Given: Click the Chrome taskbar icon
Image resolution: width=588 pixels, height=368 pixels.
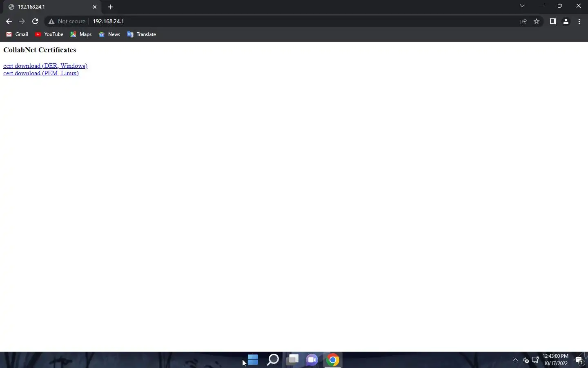Looking at the screenshot, I should pyautogui.click(x=332, y=360).
